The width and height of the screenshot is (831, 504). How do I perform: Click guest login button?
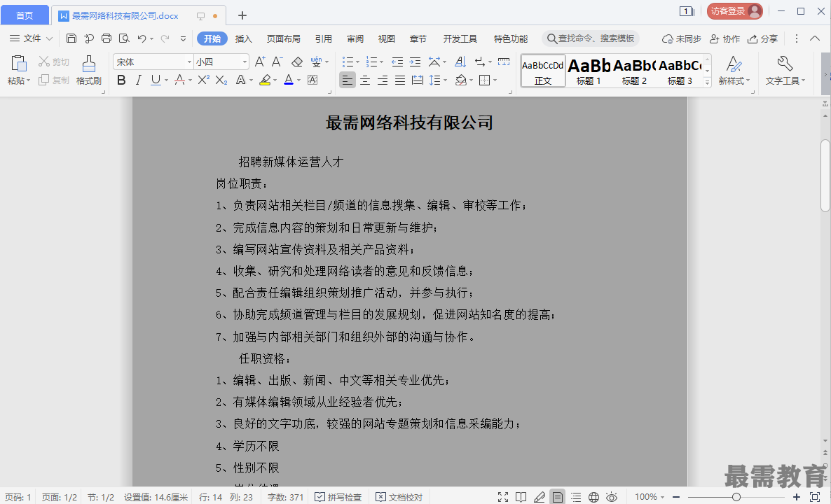coord(734,11)
